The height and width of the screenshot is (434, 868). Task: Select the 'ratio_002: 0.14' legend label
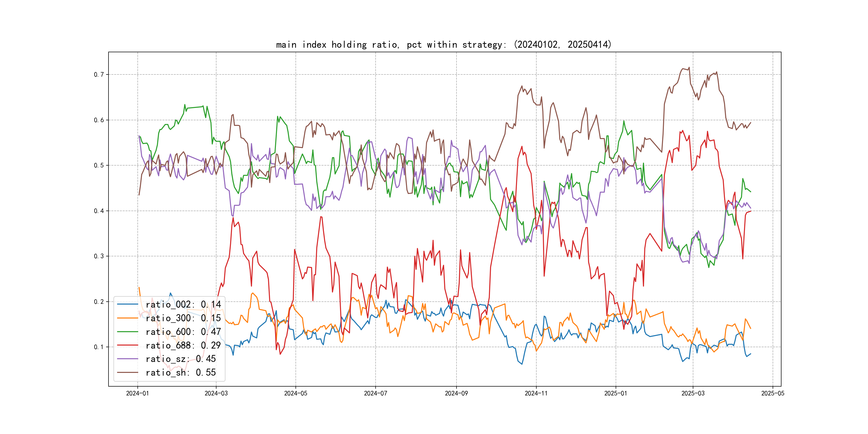click(x=183, y=304)
